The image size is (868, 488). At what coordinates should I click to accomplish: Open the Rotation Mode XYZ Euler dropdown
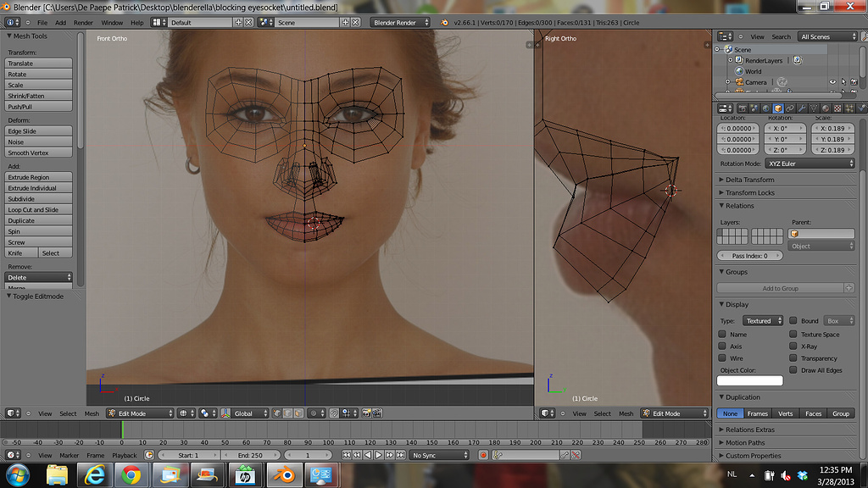tap(810, 164)
